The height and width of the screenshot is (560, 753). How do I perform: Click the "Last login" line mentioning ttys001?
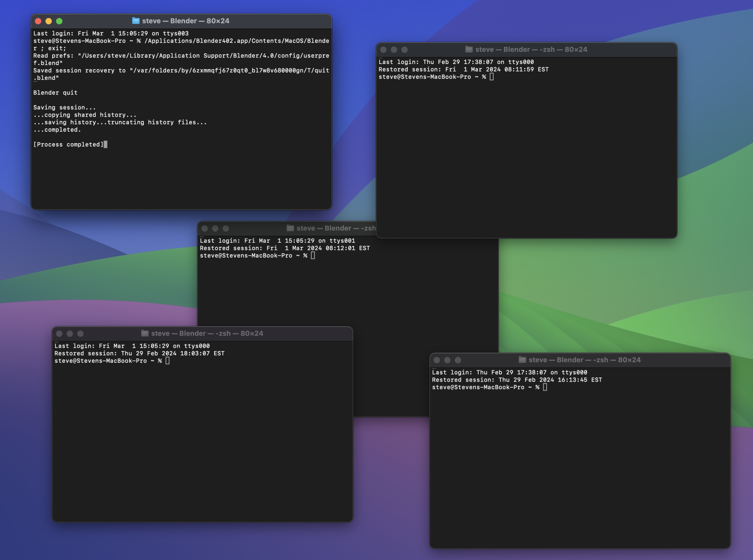(x=277, y=241)
